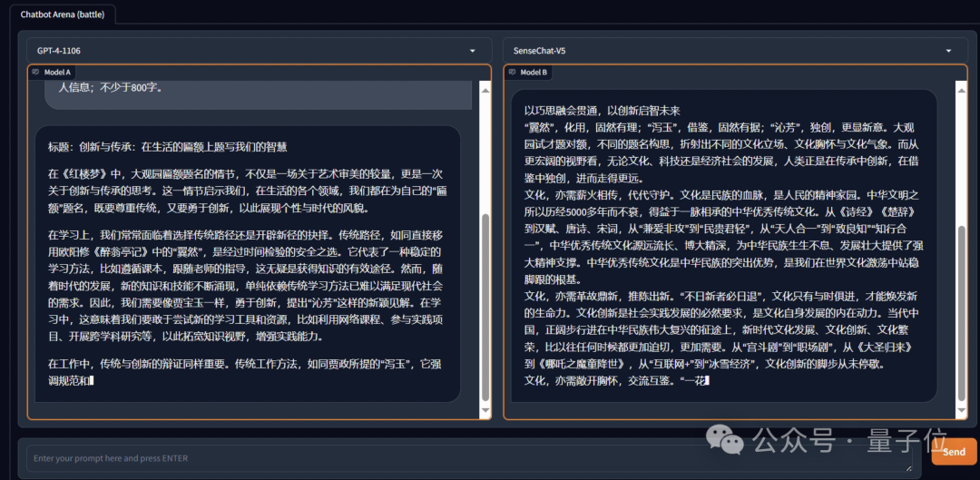Viewport: 980px width, 480px height.
Task: Click the Model B chat bubble icon
Action: click(x=512, y=72)
